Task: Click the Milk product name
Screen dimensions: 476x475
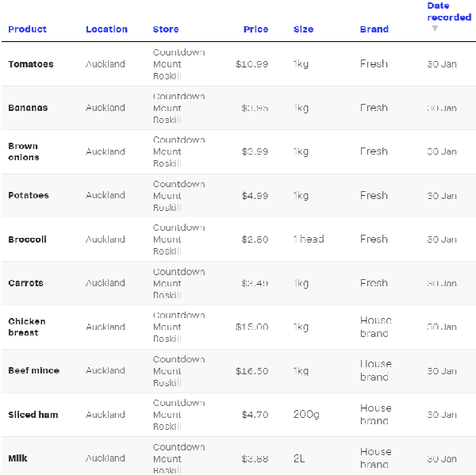Action: pos(17,458)
